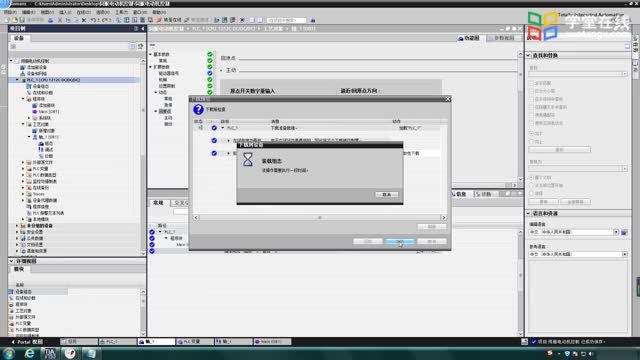Viewport: 640px width, 360px height.
Task: Collapse the project tree using the arrow icon
Action: tap(142, 29)
